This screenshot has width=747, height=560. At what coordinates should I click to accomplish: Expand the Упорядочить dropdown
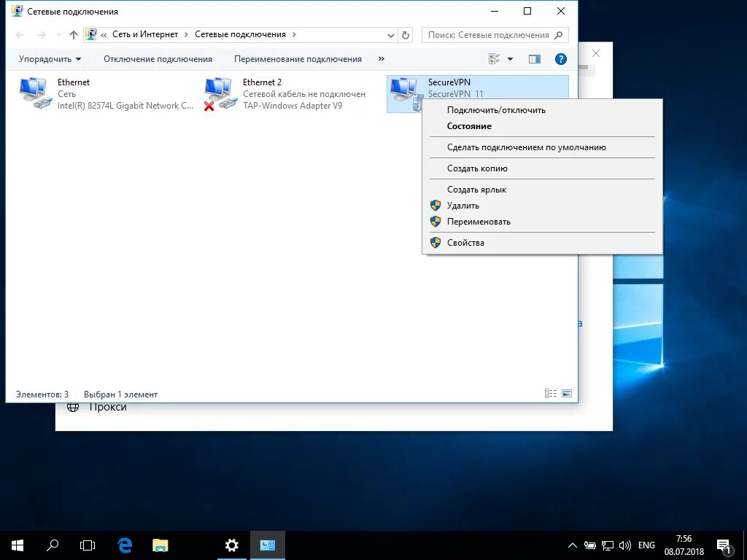coord(49,59)
